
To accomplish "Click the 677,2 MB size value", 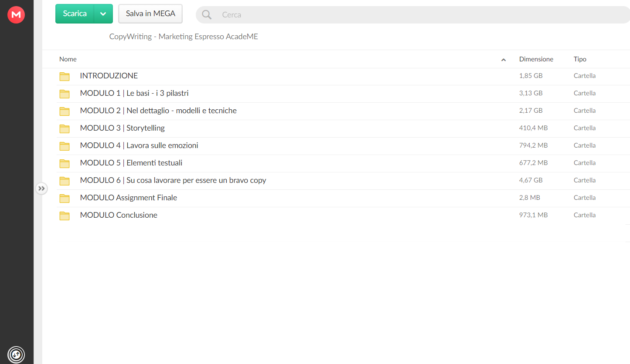I will click(533, 163).
